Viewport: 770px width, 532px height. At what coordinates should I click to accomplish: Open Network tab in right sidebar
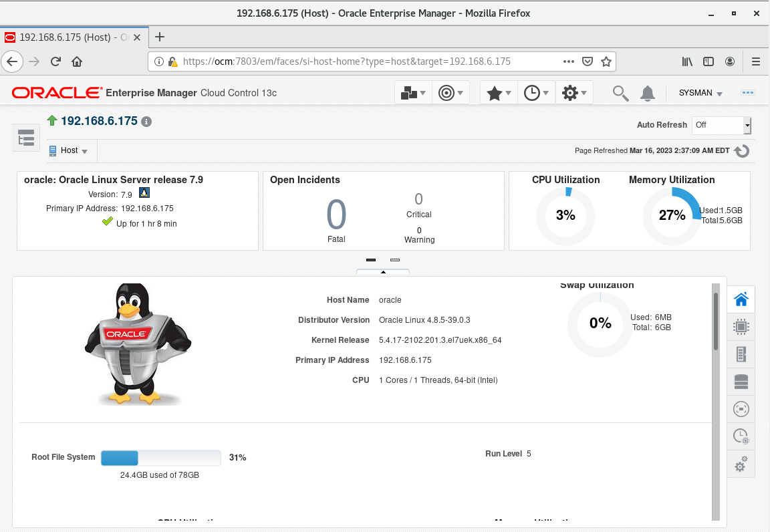pos(741,409)
